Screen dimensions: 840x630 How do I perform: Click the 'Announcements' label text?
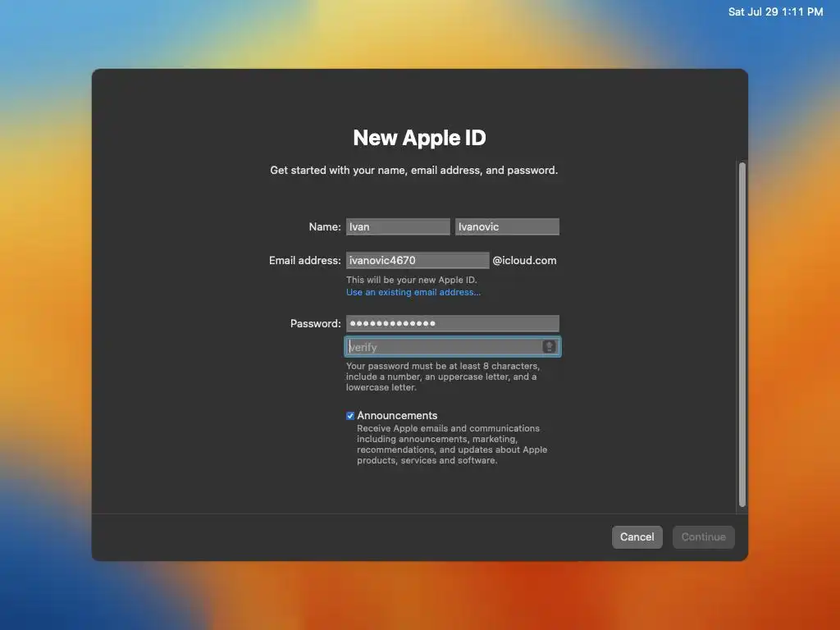(x=397, y=416)
